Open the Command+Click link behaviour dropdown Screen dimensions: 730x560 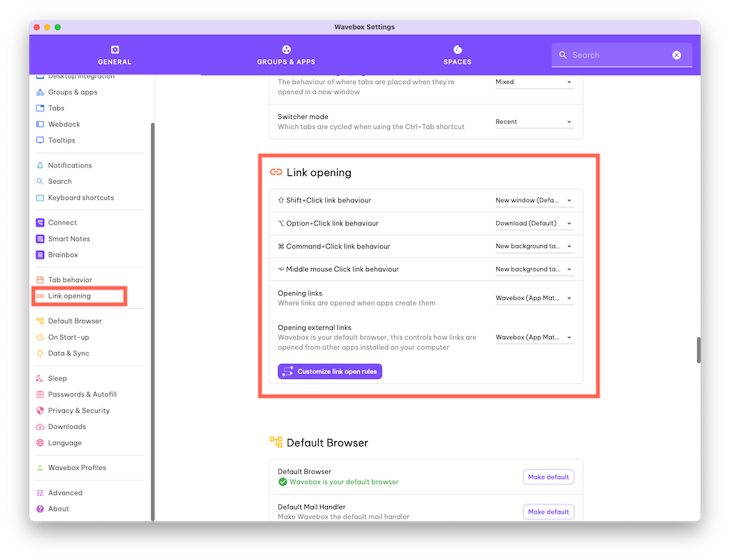point(535,247)
